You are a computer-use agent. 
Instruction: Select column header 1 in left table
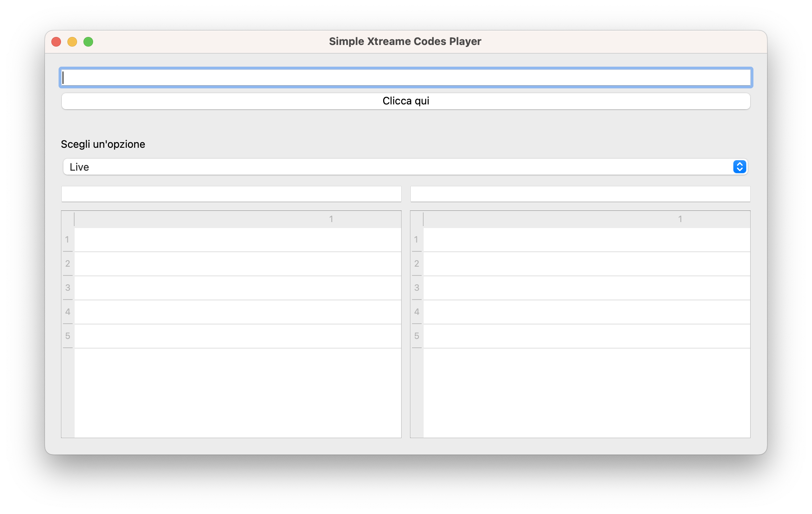coord(331,219)
